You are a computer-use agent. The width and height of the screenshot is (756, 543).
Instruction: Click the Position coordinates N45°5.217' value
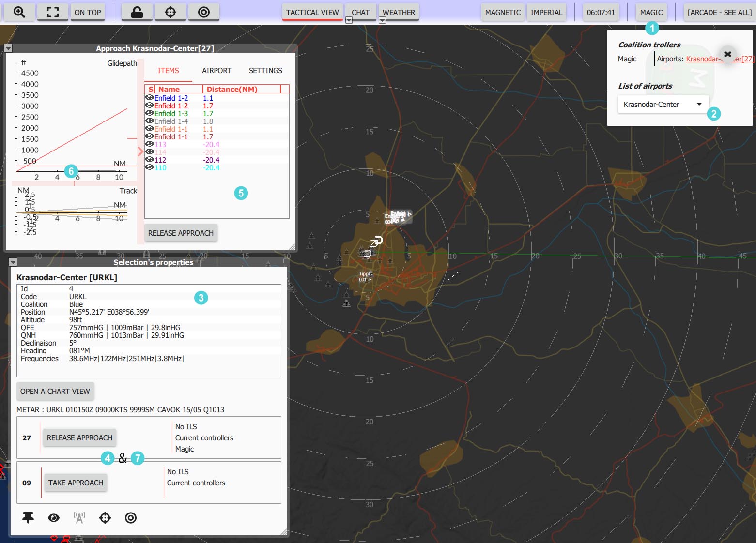tap(109, 312)
